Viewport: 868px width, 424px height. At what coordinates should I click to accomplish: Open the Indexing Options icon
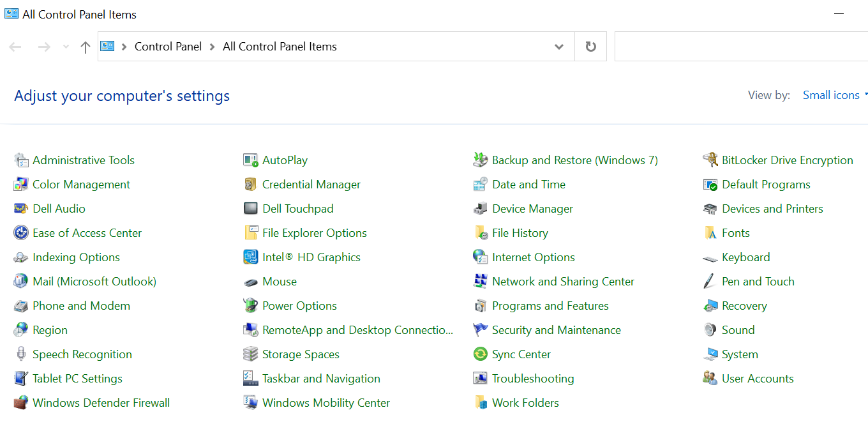[21, 257]
